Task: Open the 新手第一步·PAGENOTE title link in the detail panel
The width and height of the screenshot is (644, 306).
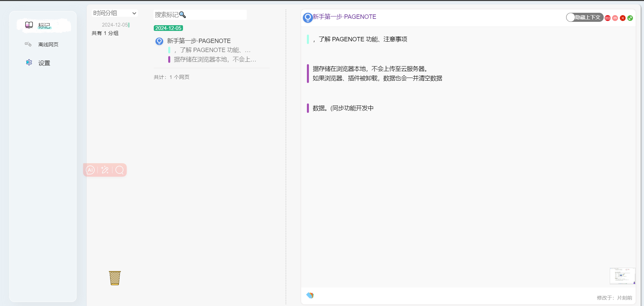Action: 344,17
